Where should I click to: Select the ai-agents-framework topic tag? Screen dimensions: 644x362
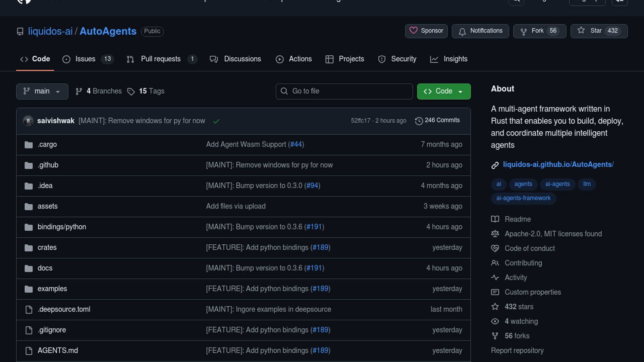pyautogui.click(x=523, y=198)
